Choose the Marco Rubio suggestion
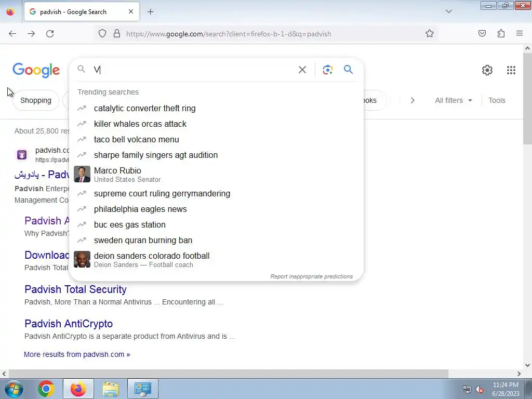The width and height of the screenshot is (532, 399). 216,175
